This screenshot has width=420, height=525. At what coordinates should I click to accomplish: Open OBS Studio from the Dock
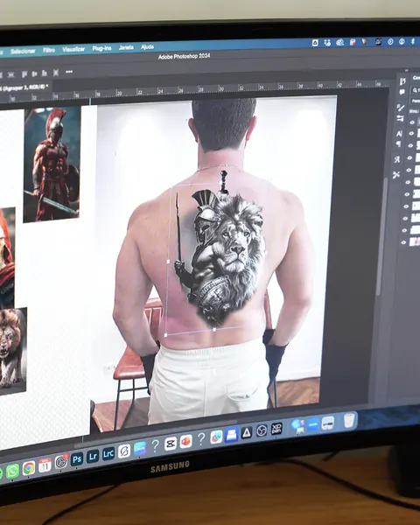coord(262,430)
